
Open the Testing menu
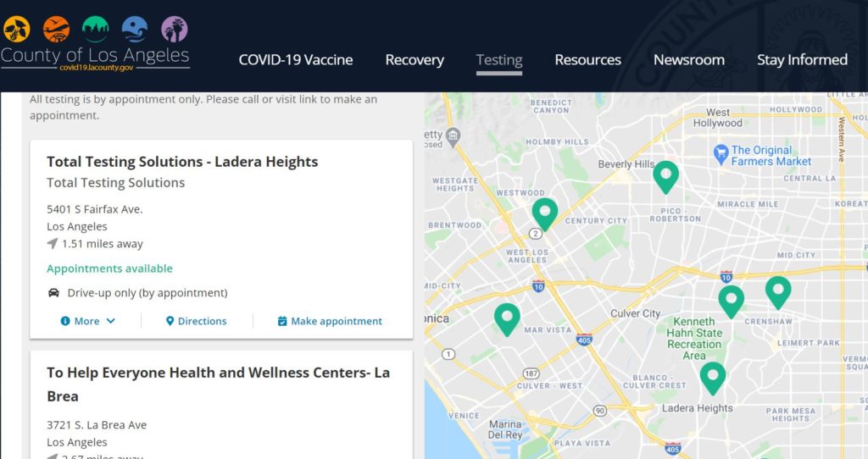coord(499,60)
